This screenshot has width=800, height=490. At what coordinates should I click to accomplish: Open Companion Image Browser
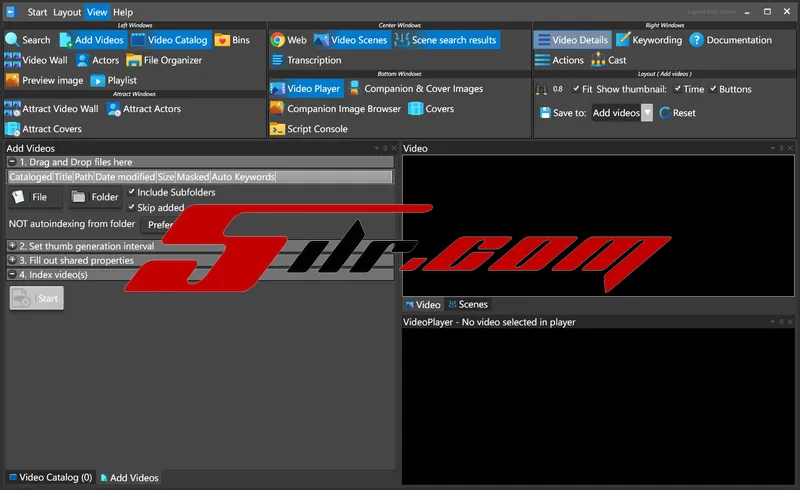tap(335, 109)
